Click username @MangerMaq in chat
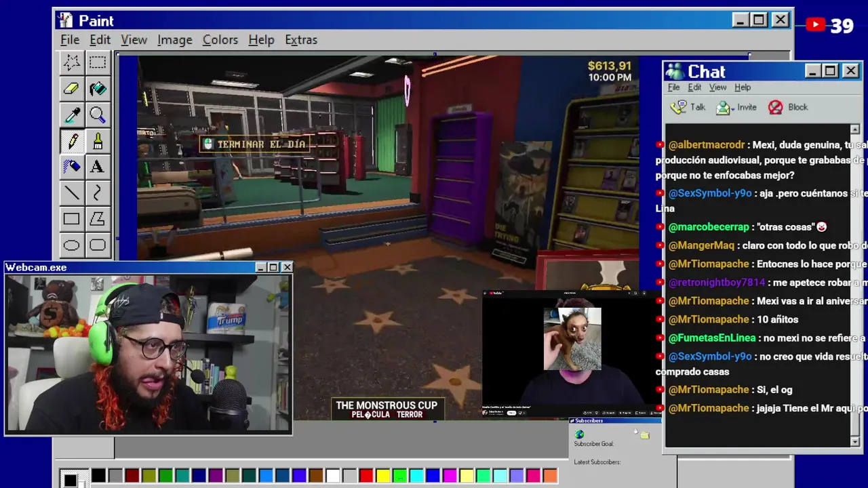The height and width of the screenshot is (488, 868). point(701,245)
